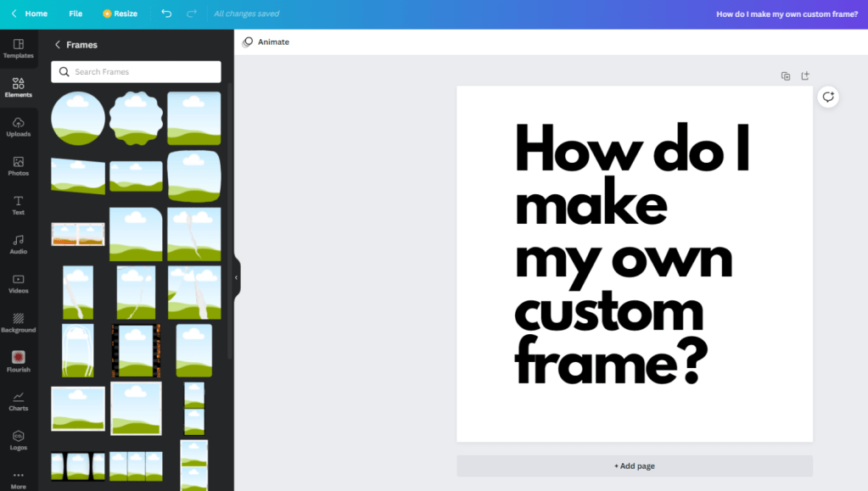The height and width of the screenshot is (491, 868).
Task: Click the Add page button
Action: [634, 466]
